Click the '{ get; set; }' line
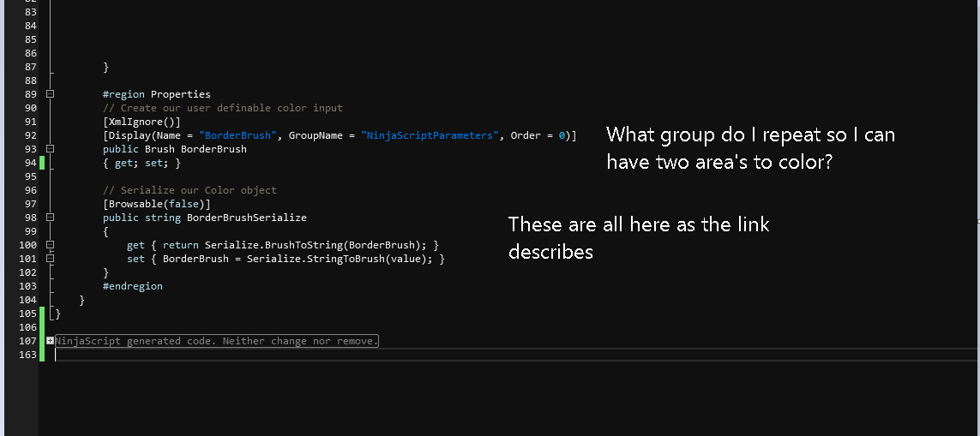The height and width of the screenshot is (436, 980). coord(141,163)
